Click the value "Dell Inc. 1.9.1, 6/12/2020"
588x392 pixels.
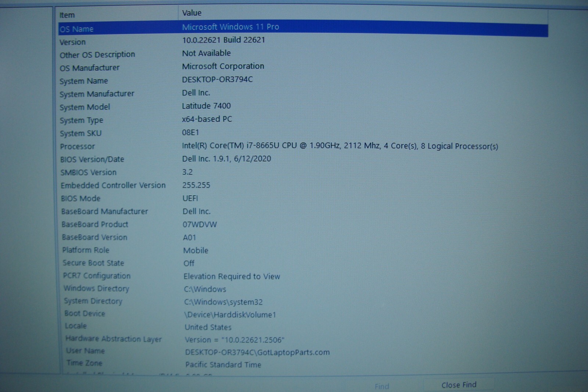(226, 159)
